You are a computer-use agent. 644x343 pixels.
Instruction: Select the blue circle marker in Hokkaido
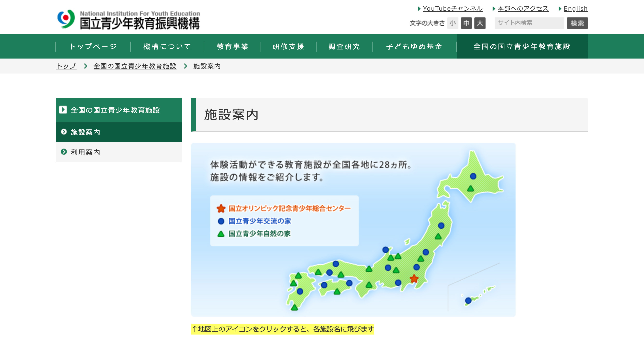[473, 176]
